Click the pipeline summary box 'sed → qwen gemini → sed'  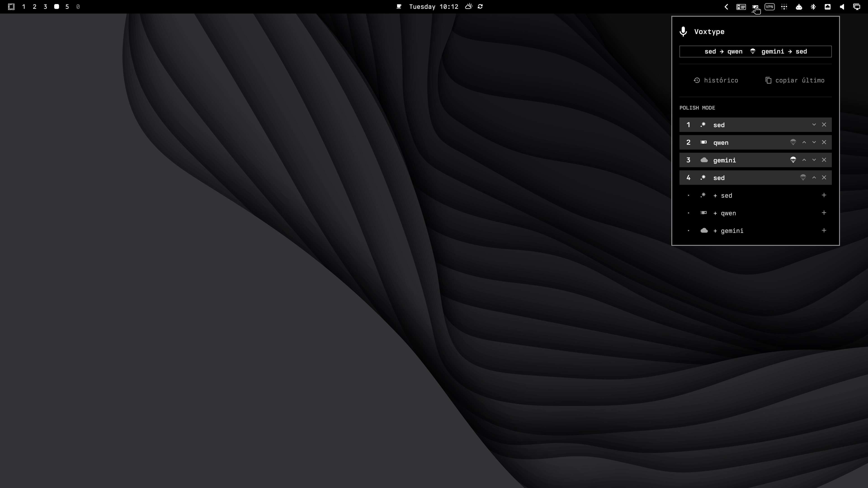pos(755,52)
